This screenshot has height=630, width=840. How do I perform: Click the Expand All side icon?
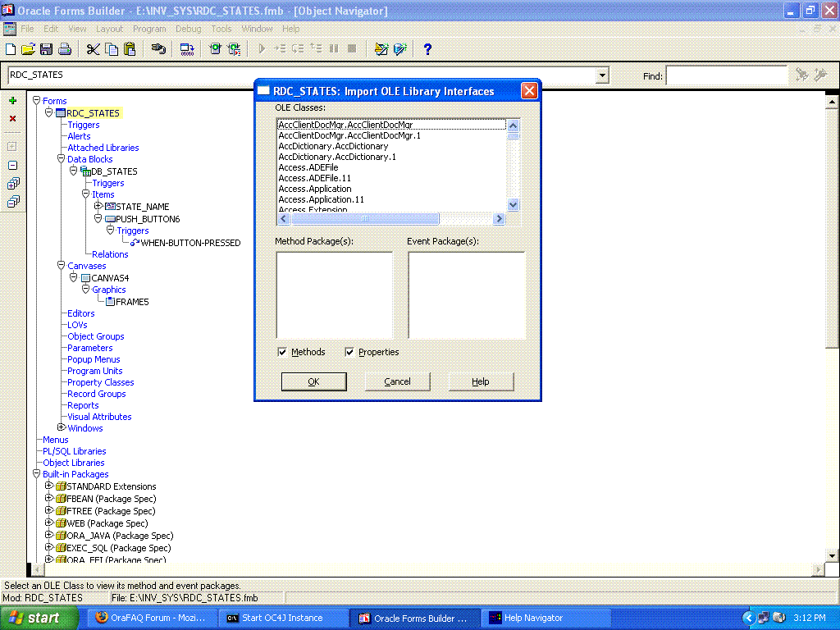[x=13, y=184]
